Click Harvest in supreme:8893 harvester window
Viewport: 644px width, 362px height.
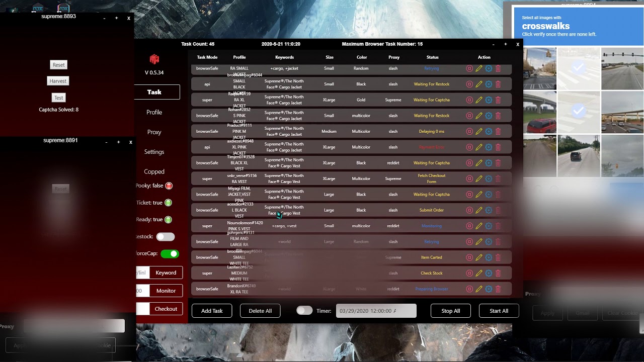(58, 81)
